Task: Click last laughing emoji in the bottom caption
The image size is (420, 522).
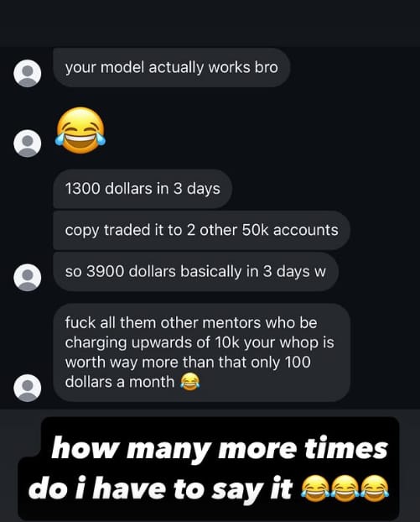Action: click(375, 488)
